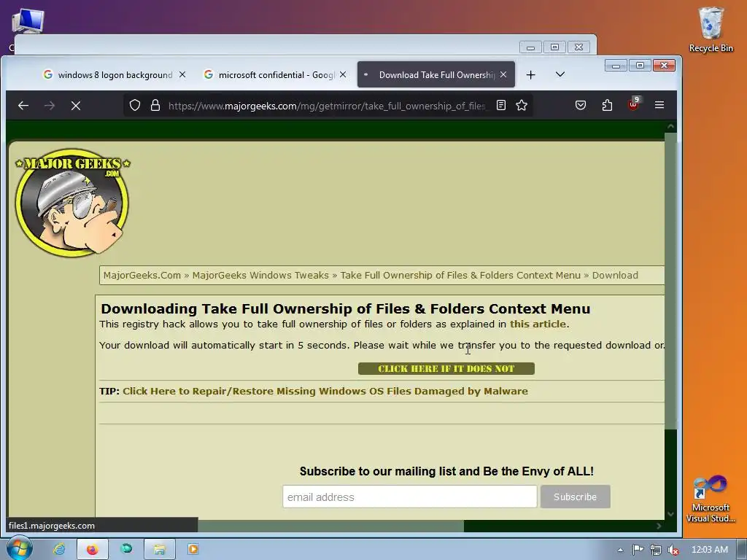Select the Recycle Bin desktop icon

(x=711, y=29)
